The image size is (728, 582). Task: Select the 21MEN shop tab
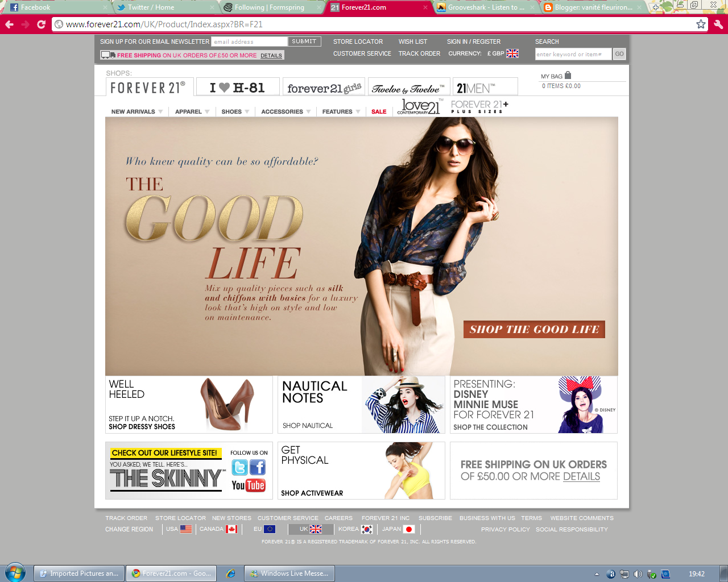point(485,87)
